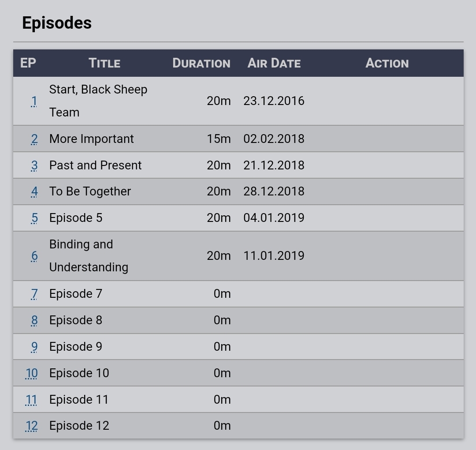476x450 pixels.
Task: Click the EP column header
Action: point(28,63)
